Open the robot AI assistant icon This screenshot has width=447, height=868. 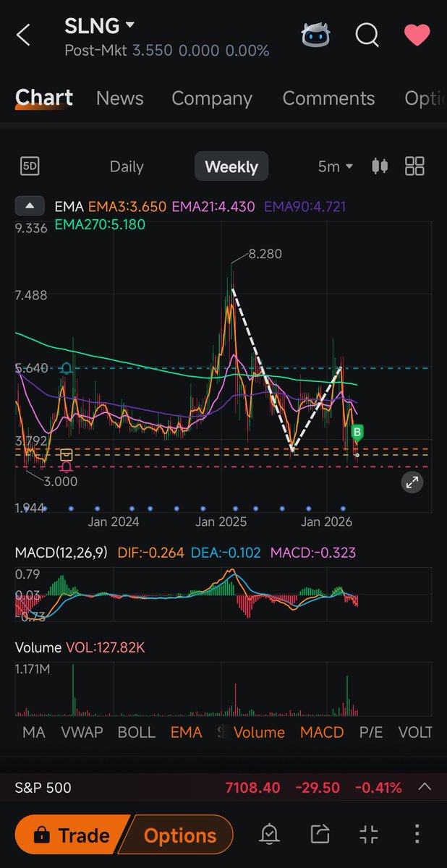(315, 35)
